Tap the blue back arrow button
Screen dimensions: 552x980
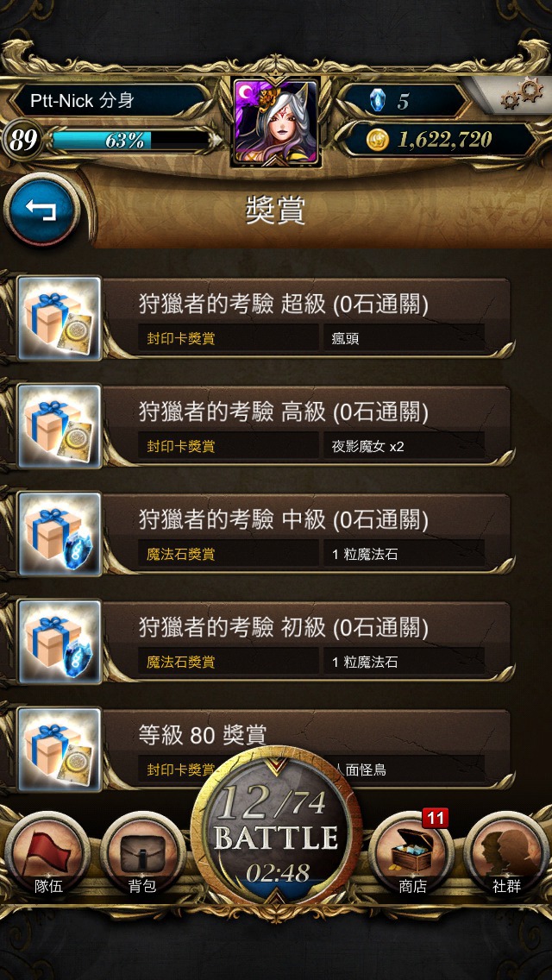coord(41,210)
